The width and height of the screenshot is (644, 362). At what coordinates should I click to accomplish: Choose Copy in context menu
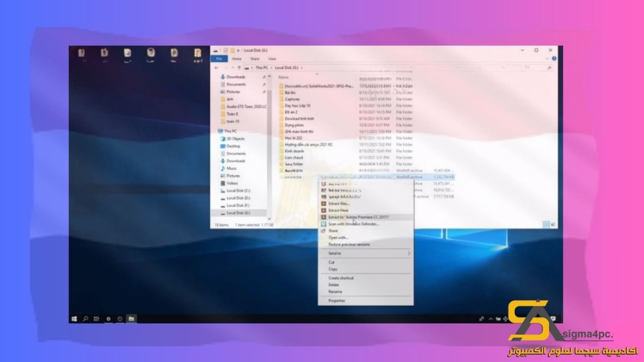366,269
